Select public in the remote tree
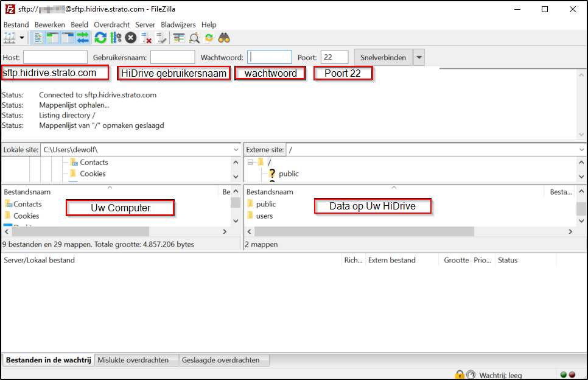 [289, 174]
